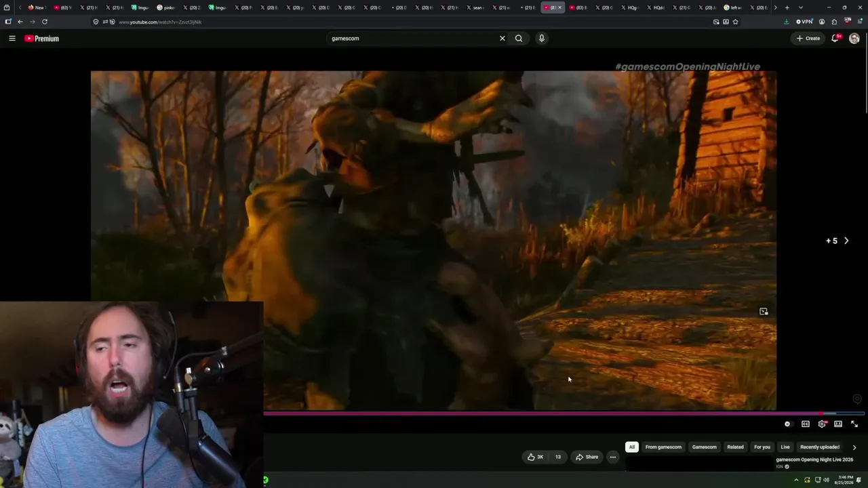Viewport: 868px width, 488px height.
Task: Switch to the 'New' Firefox tab
Action: (x=36, y=7)
